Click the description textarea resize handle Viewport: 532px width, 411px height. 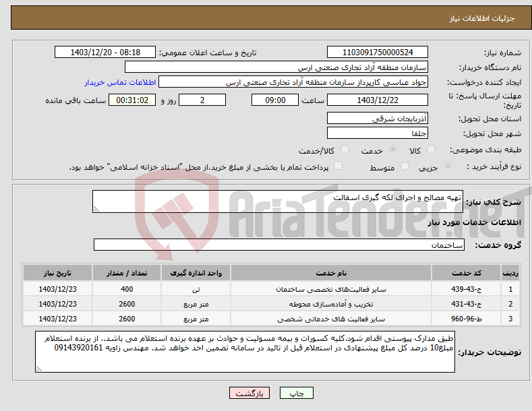[96, 210]
